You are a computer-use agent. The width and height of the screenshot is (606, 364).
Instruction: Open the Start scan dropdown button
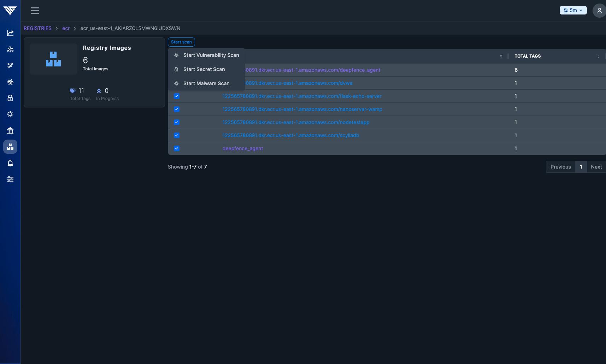click(181, 42)
